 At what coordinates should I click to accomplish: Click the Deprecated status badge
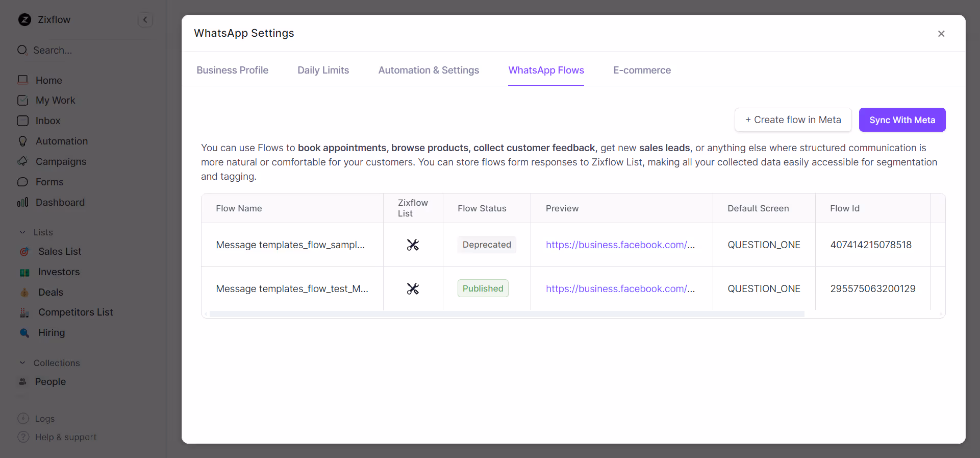click(x=487, y=245)
